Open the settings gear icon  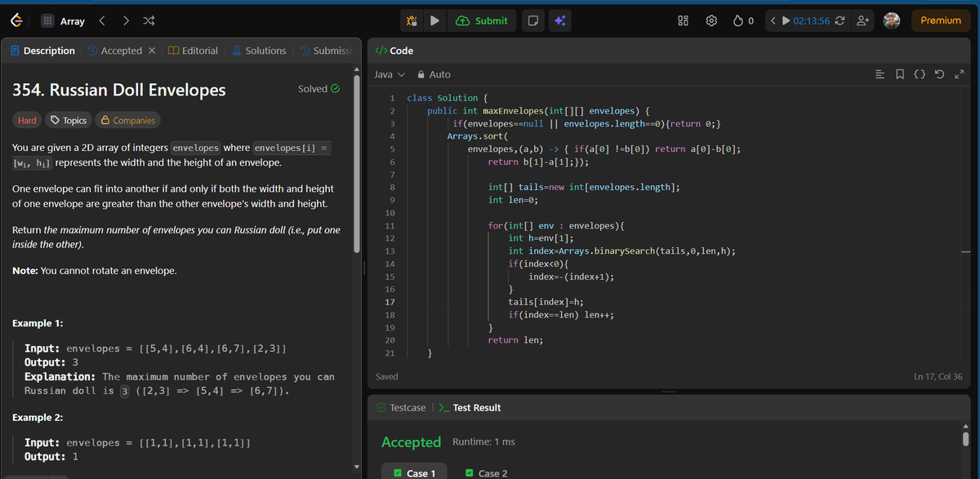tap(711, 21)
